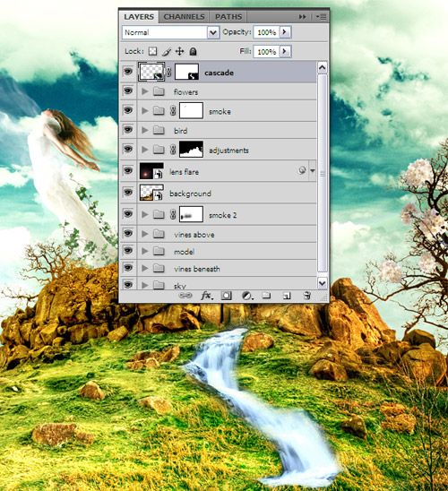Click the link layers icon at panel bottom

tap(185, 296)
